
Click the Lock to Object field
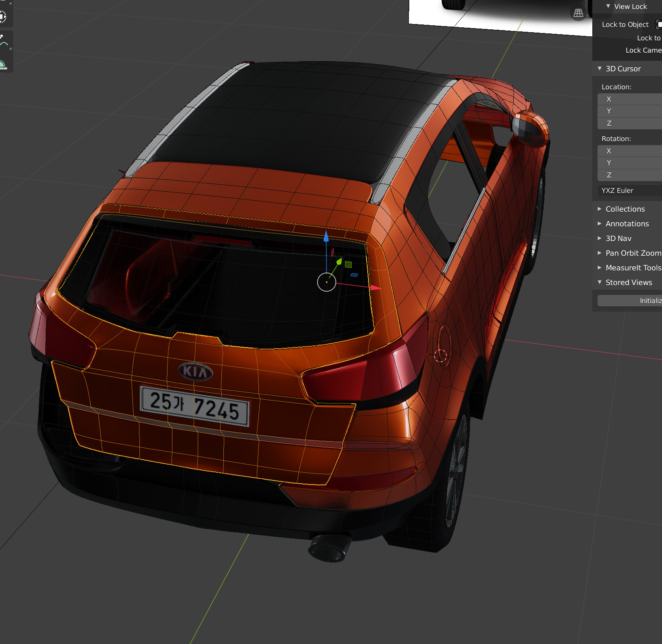point(658,24)
